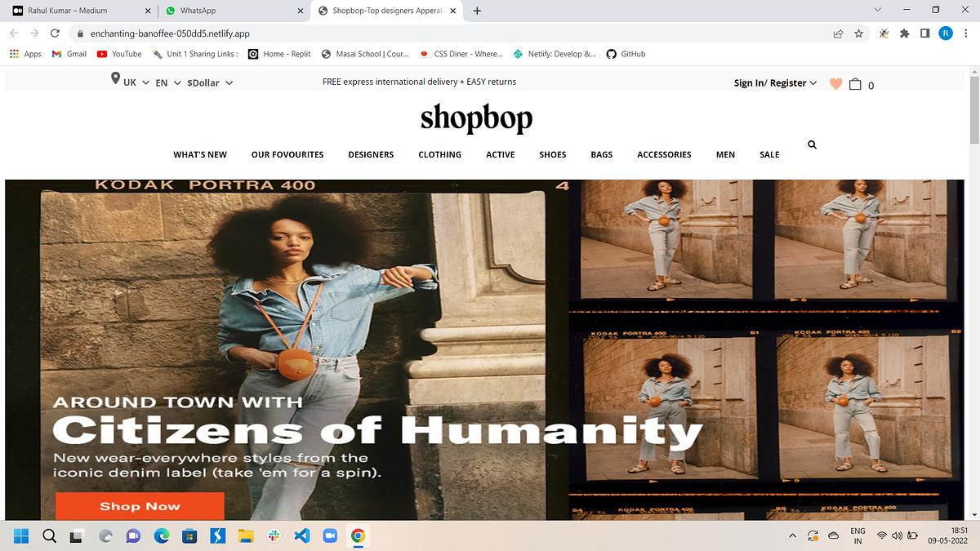
Task: Open GitHub from the bookmarks bar
Action: 626,54
